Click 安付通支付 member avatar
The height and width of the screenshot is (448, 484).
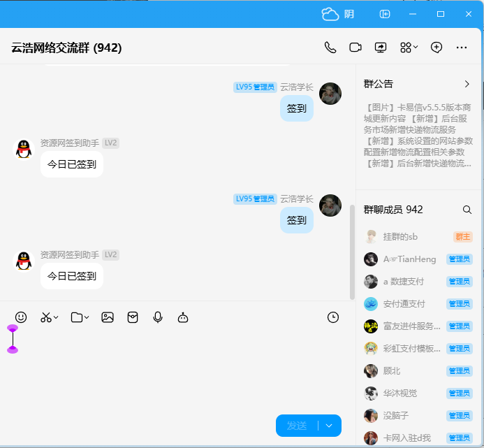coord(371,304)
